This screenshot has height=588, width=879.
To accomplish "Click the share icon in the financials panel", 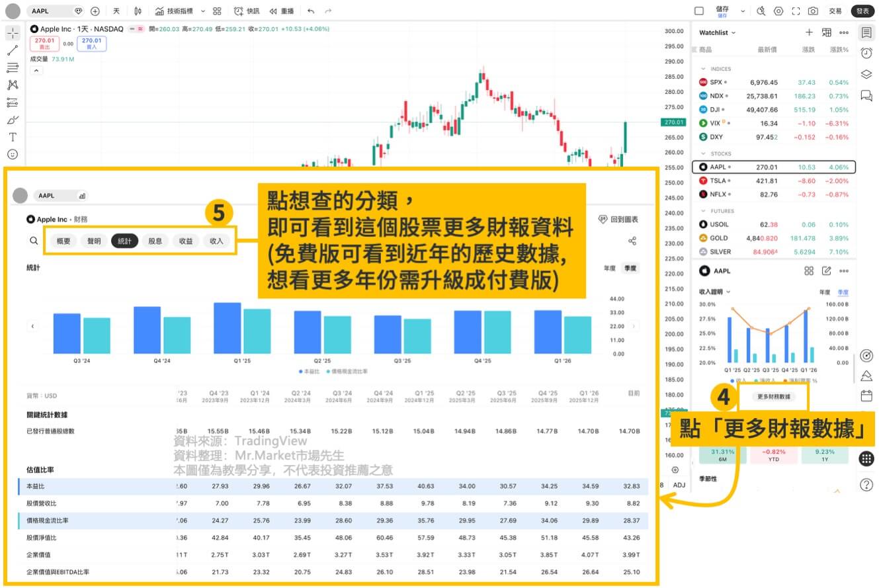I will (x=632, y=241).
